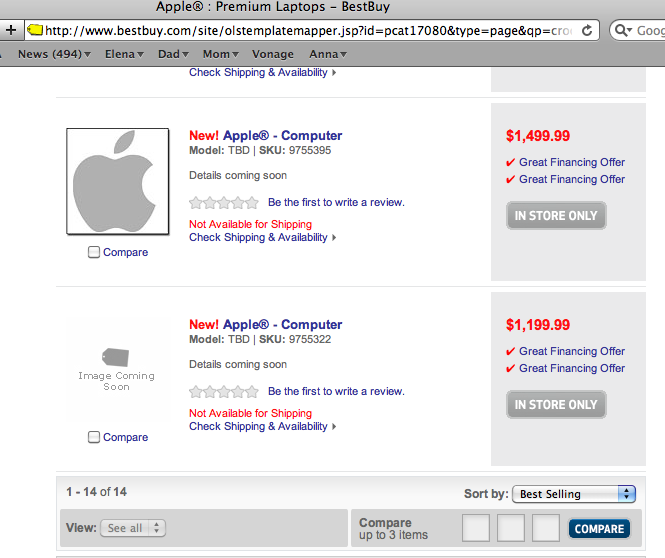
Task: Open the News (494) bookmarks folder
Action: click(x=54, y=54)
